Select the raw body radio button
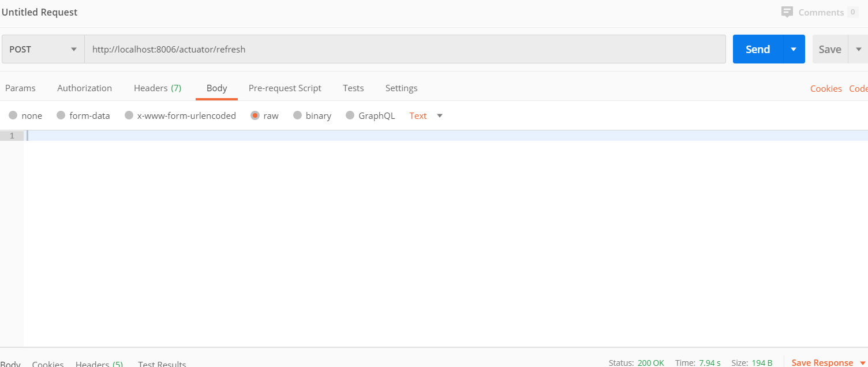The width and height of the screenshot is (868, 367). point(255,115)
